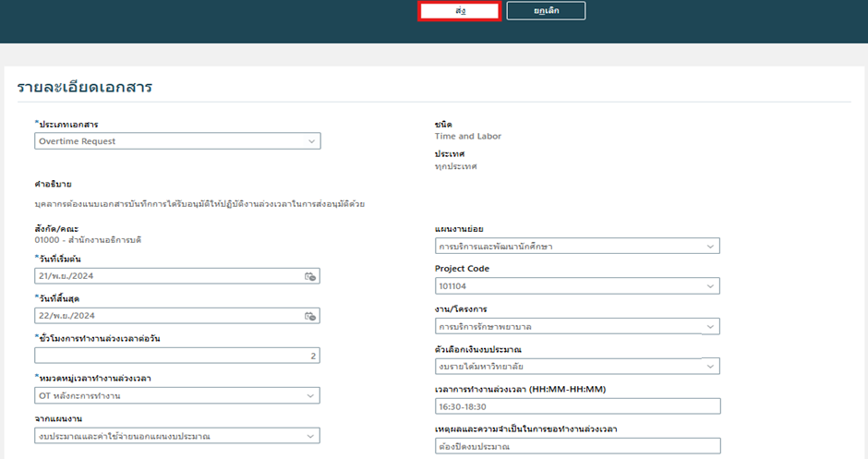Select the Overtime Request value text
Image resolution: width=868 pixels, height=459 pixels.
(78, 141)
